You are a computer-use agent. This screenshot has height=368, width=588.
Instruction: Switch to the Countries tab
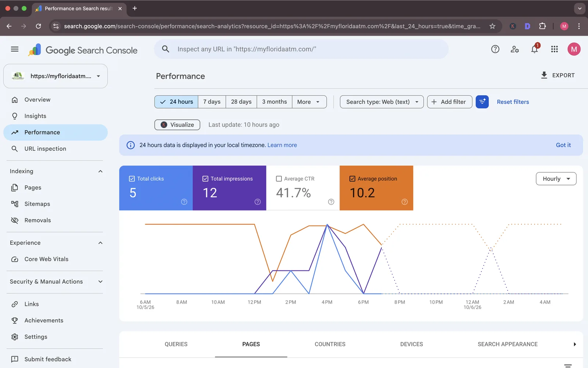(x=330, y=344)
